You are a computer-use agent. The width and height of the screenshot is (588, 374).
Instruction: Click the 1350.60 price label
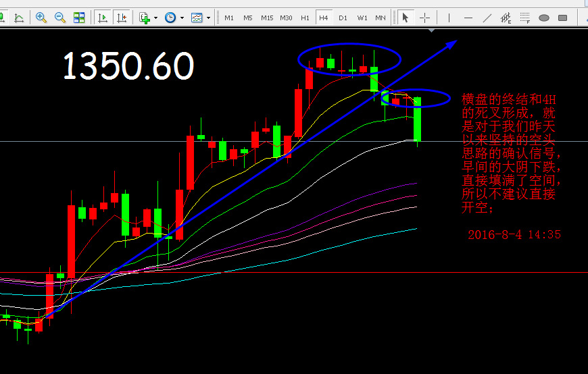coord(128,66)
